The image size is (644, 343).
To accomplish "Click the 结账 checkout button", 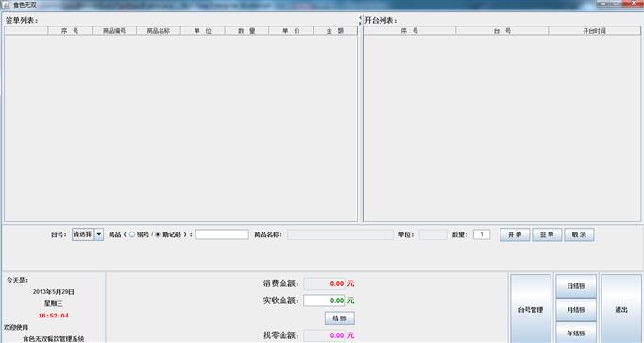I will tap(340, 318).
